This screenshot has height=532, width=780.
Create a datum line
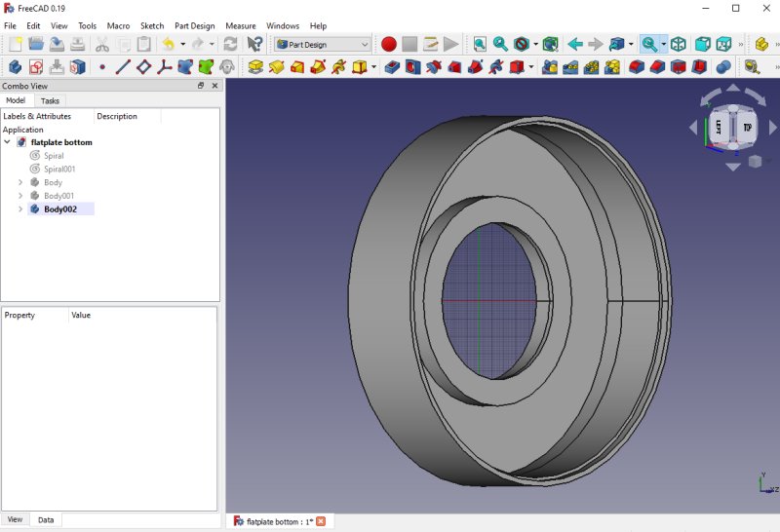[123, 66]
